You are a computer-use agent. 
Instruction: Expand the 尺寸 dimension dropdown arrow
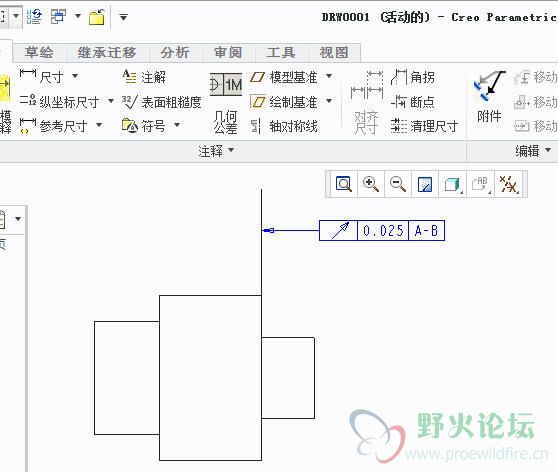(x=75, y=76)
